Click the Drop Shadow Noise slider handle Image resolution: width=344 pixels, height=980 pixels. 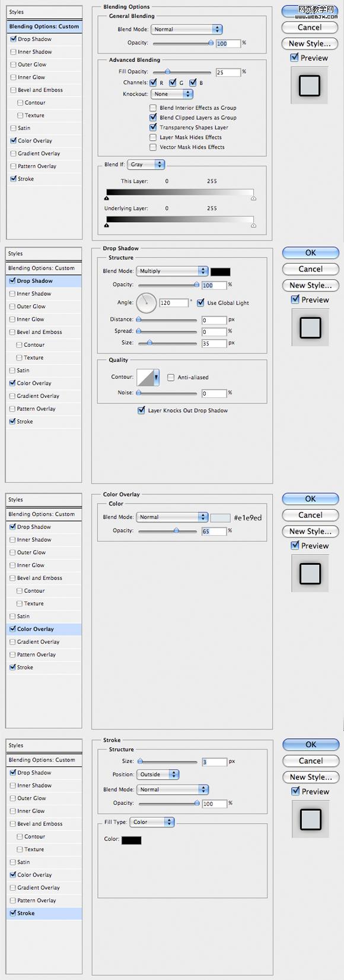(139, 393)
